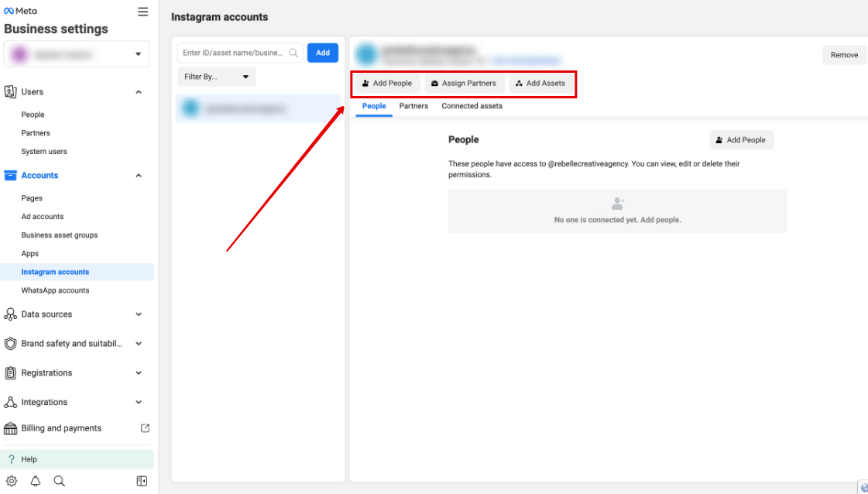Screen dimensions: 868x494
Task: Click the Help button
Action: (77, 459)
